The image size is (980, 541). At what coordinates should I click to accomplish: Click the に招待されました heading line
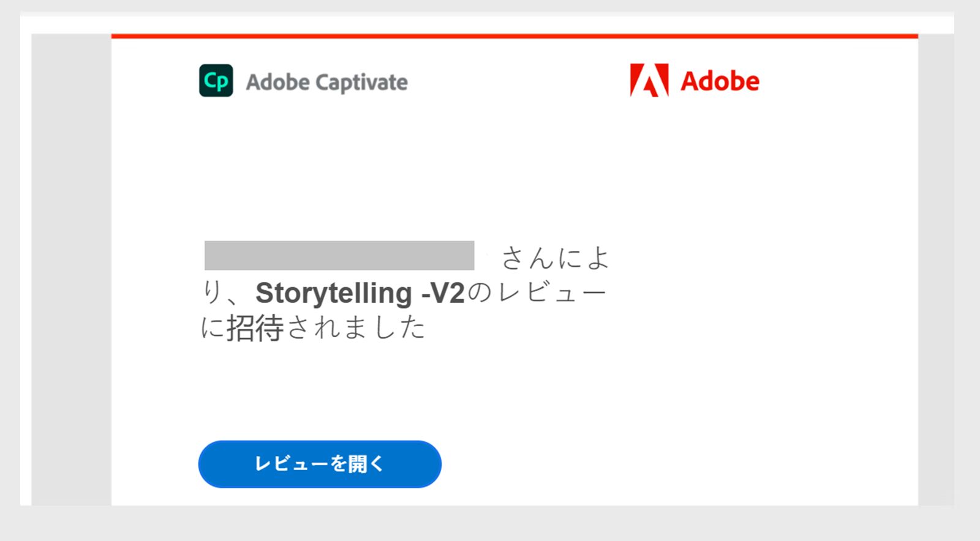pos(313,328)
